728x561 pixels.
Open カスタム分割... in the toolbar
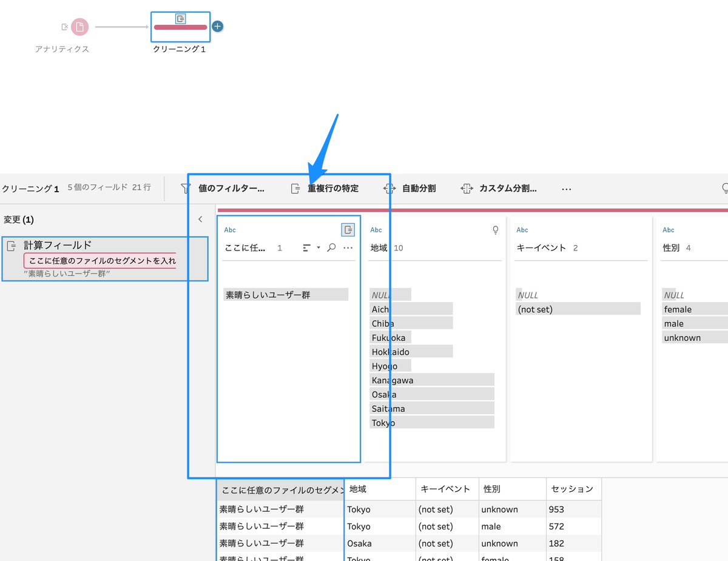pos(499,189)
